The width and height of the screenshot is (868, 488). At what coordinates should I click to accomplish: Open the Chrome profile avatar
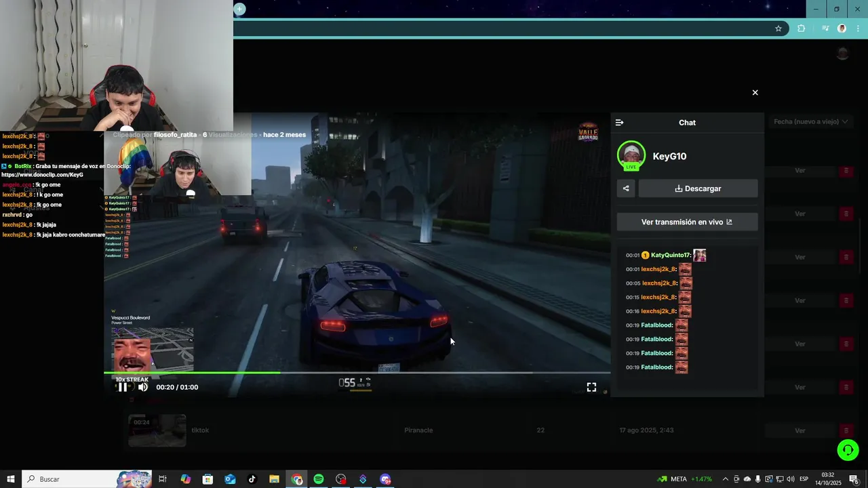842,28
